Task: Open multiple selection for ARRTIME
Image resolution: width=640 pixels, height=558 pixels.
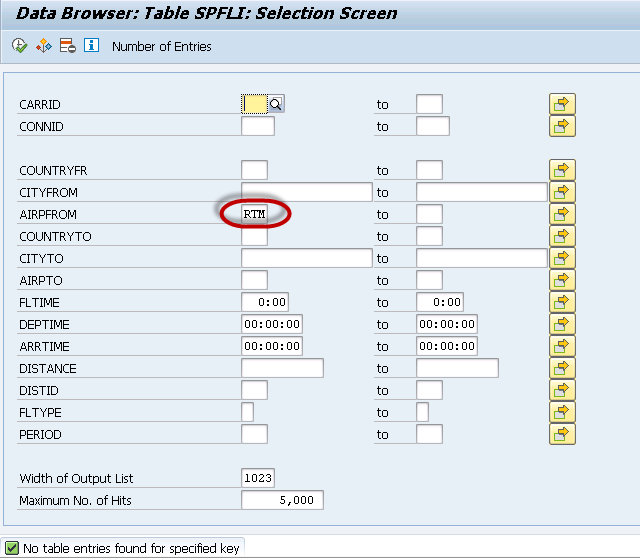Action: click(x=562, y=347)
